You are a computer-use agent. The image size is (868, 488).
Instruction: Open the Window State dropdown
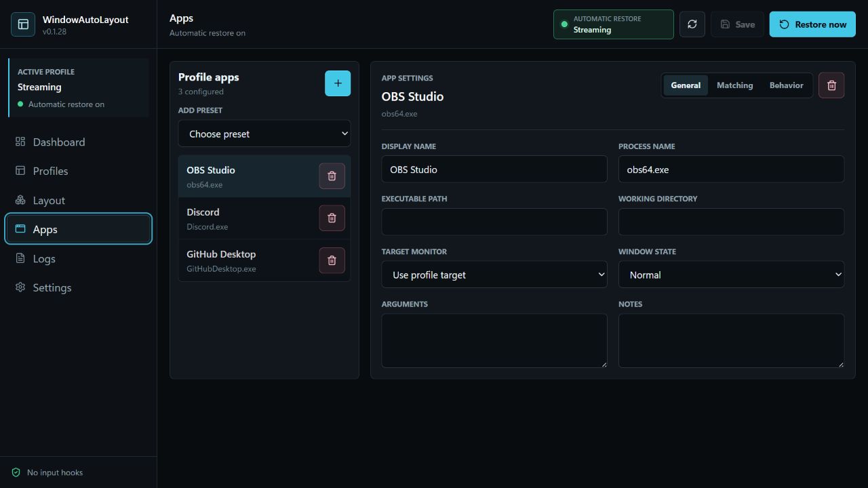pyautogui.click(x=731, y=274)
